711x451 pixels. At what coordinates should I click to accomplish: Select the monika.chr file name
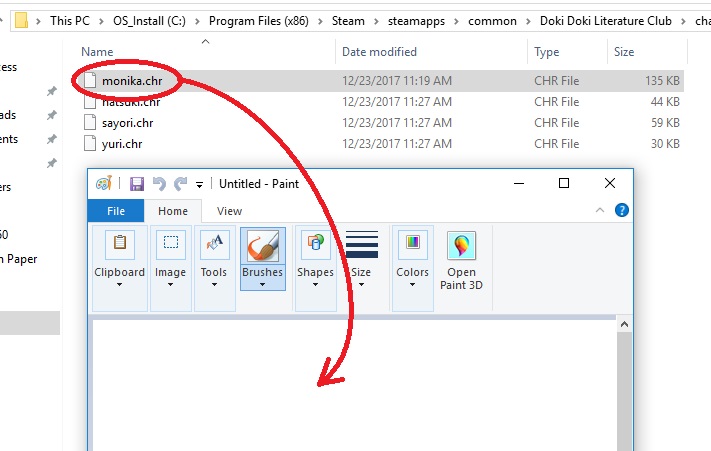tap(132, 81)
